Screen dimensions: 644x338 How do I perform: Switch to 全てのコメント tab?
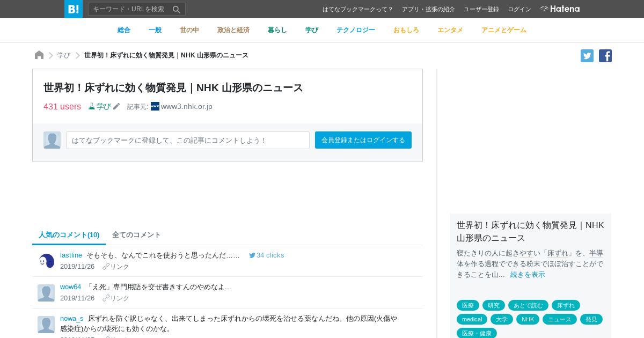tap(136, 234)
